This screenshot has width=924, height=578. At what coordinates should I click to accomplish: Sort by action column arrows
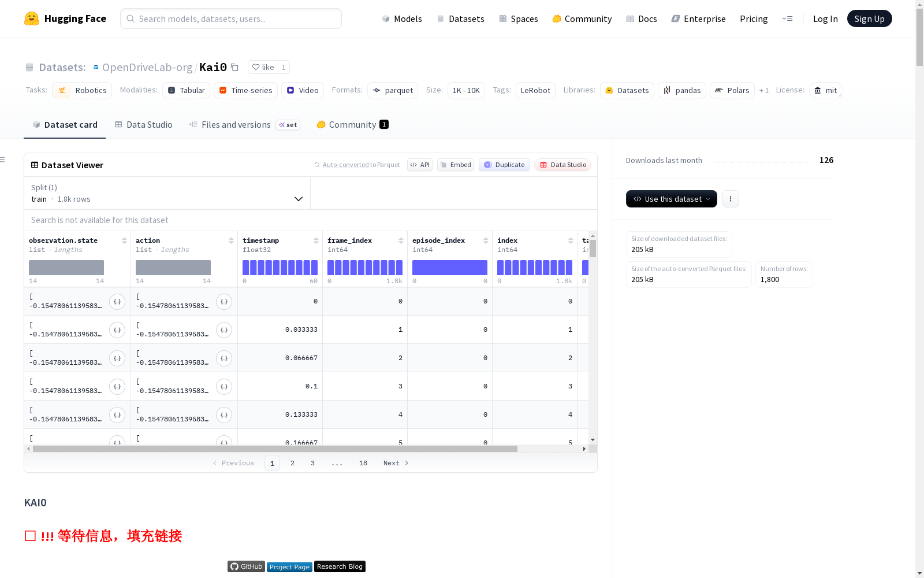point(231,240)
